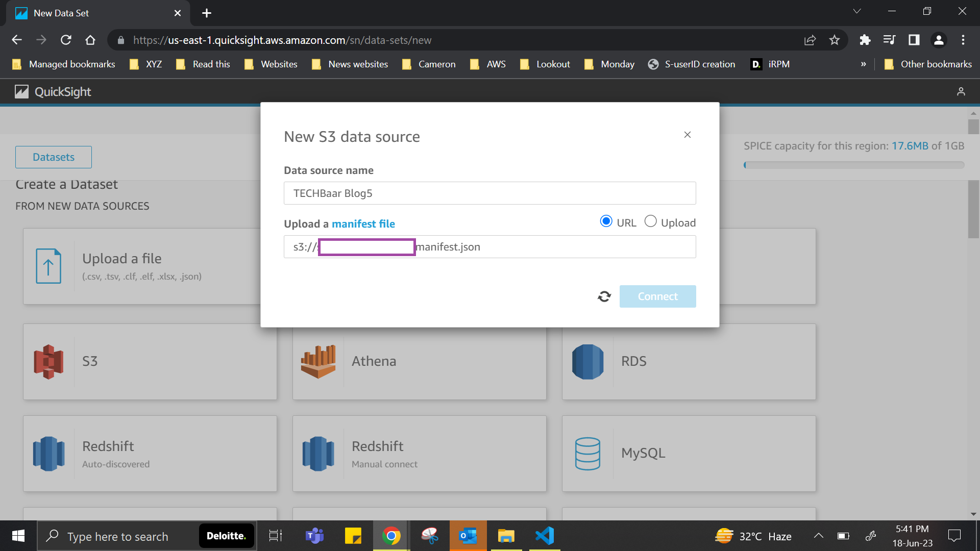
Task: Open Managed bookmarks folder
Action: pyautogui.click(x=64, y=64)
